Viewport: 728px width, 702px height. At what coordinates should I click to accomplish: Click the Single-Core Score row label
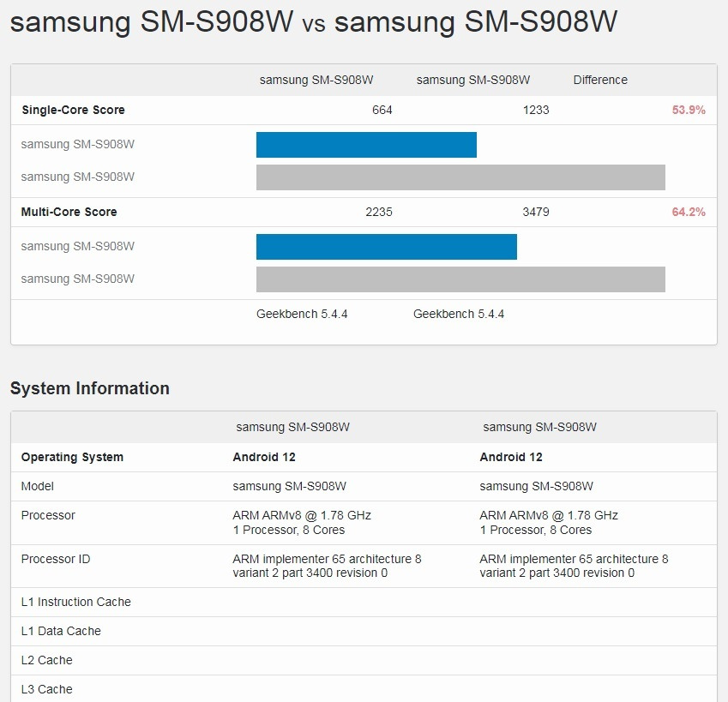point(73,110)
